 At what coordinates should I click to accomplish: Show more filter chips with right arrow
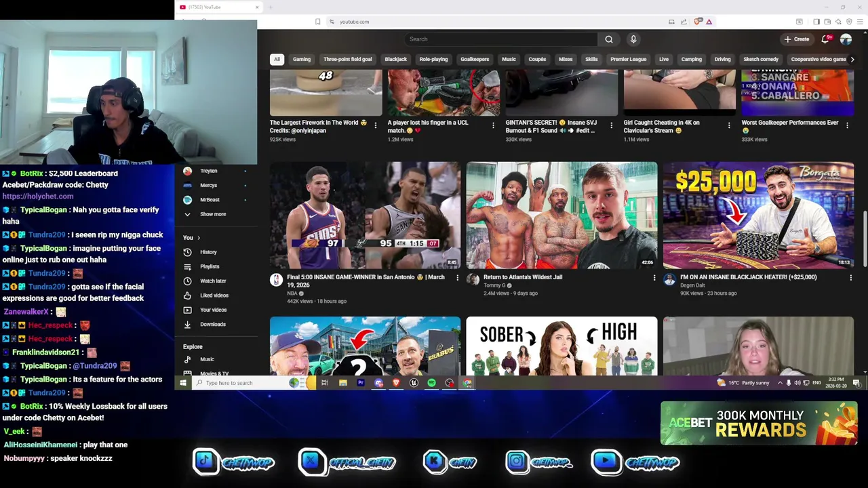point(852,59)
